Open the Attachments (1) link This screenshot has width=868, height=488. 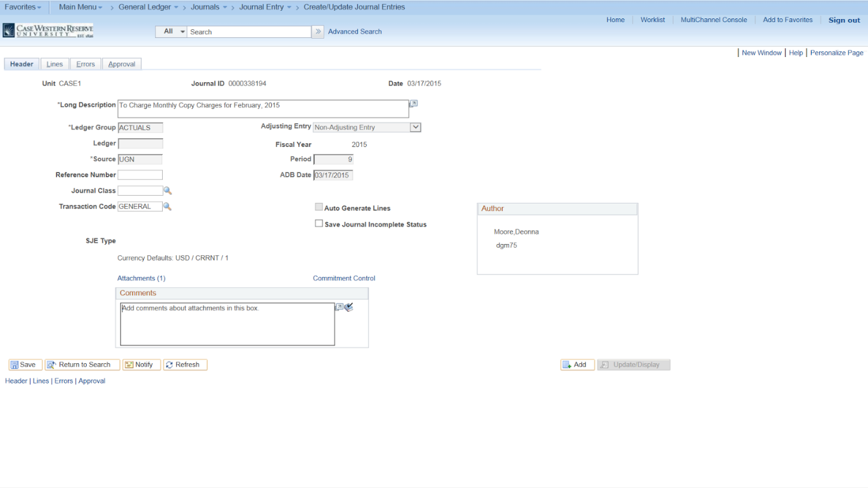tap(141, 278)
